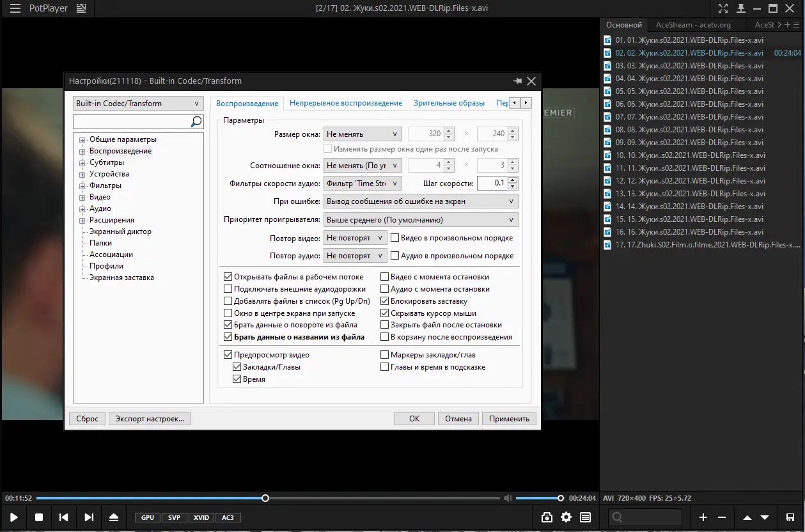
Task: Switch to 'Непрерывное воспроизведение' tab
Action: 346,103
